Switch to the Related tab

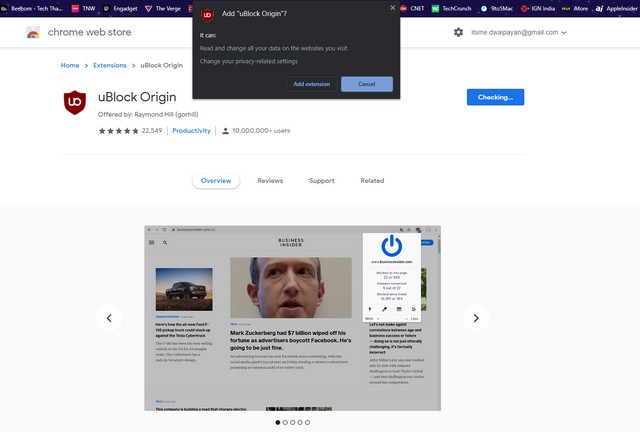[x=372, y=180]
